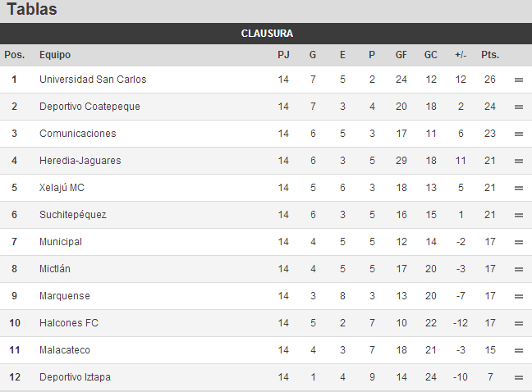
Task: Open the Universidad San Carlos team link
Action: 93,80
